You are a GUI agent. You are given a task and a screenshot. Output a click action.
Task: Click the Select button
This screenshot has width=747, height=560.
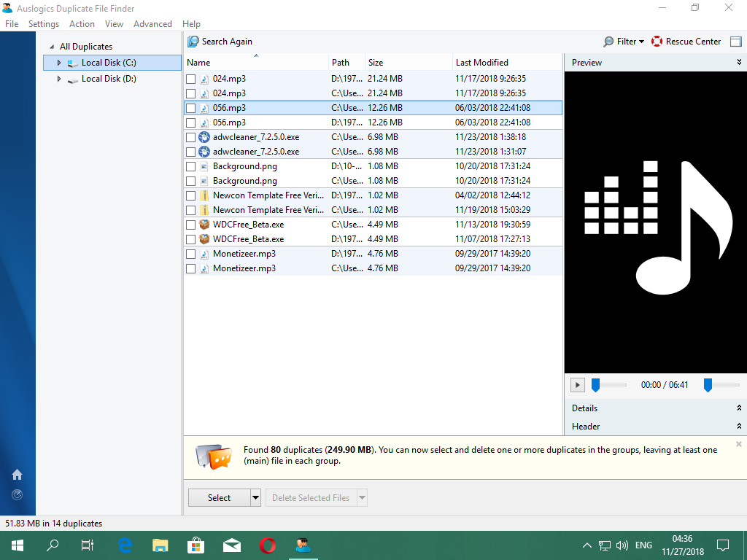(x=219, y=497)
